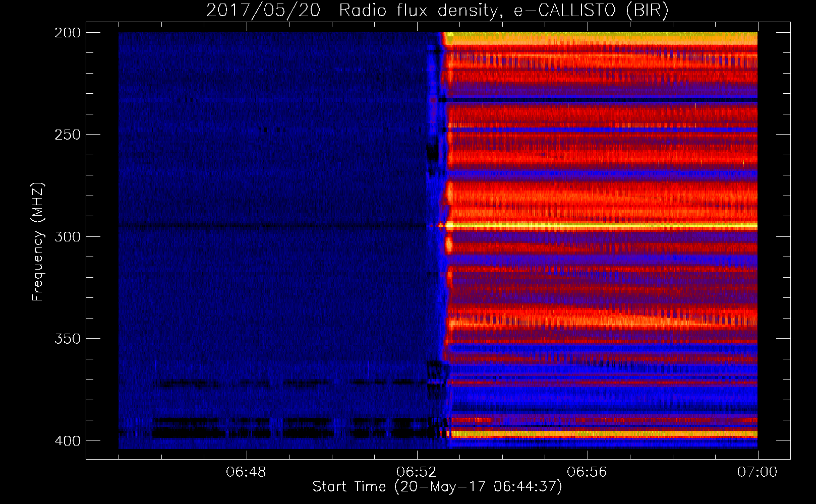Click the 06:48 time tick label

246,472
